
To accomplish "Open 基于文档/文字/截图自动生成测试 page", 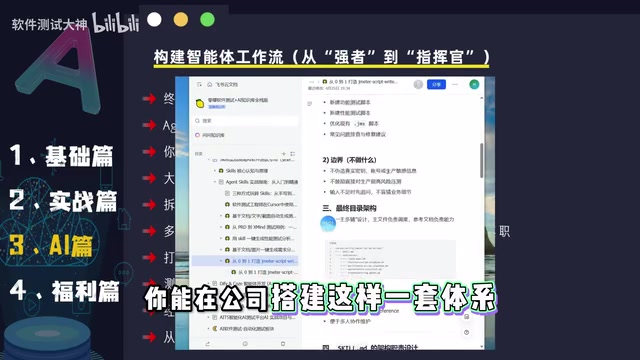I will [x=264, y=216].
